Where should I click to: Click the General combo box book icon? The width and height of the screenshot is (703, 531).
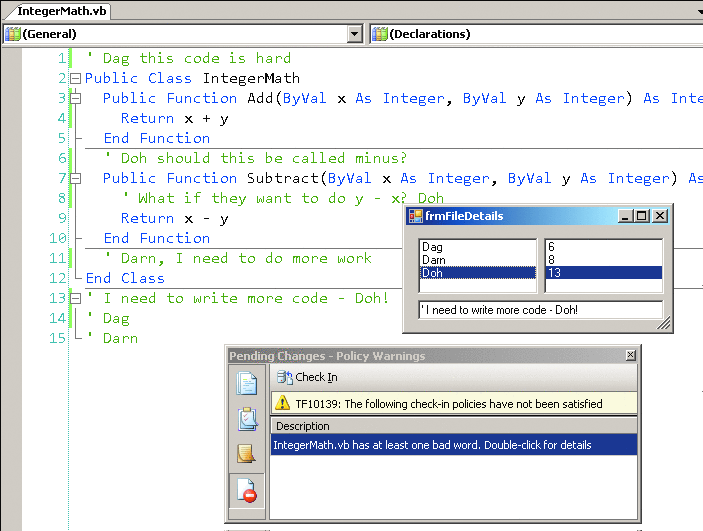click(x=13, y=34)
